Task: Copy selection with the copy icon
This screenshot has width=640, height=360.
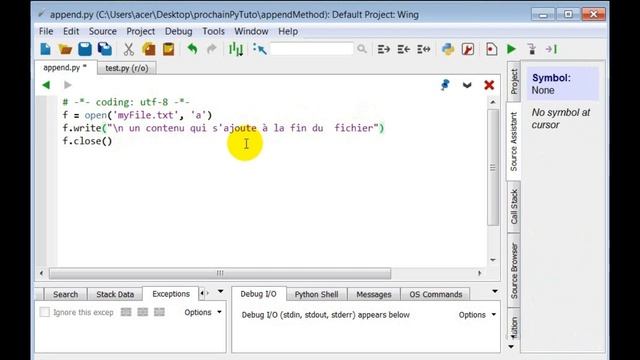Action: (x=149, y=49)
